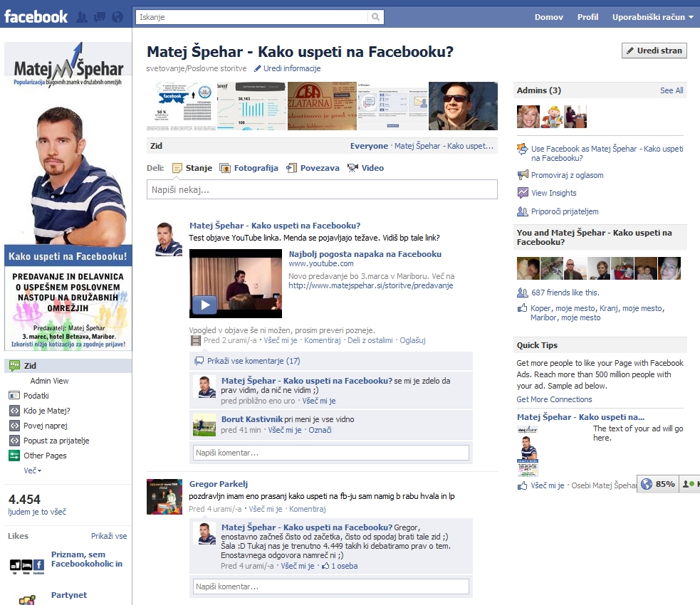Image resolution: width=700 pixels, height=605 pixels.
Task: Open the Podatki tab in sidebar
Action: click(x=36, y=396)
